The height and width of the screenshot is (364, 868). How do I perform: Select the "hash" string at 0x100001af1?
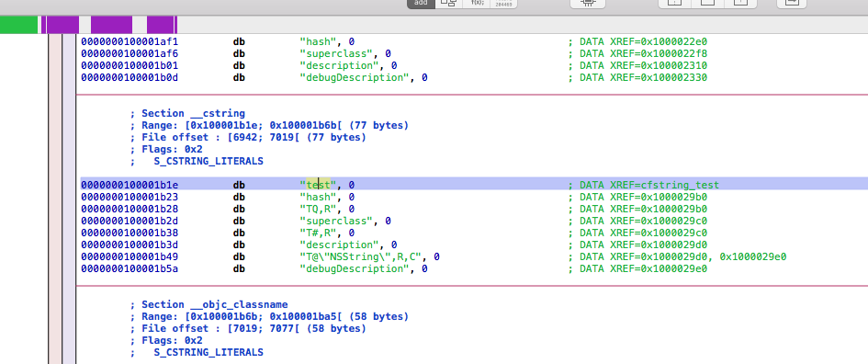click(319, 41)
